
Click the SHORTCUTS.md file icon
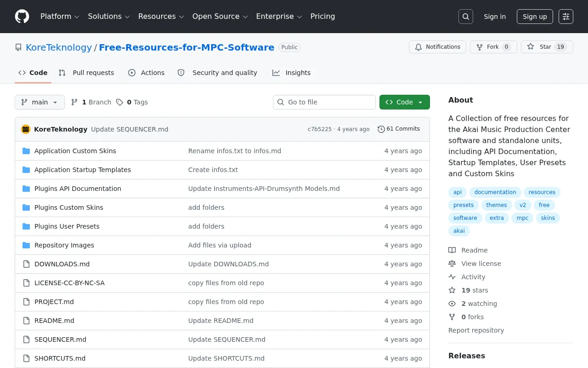tap(26, 358)
